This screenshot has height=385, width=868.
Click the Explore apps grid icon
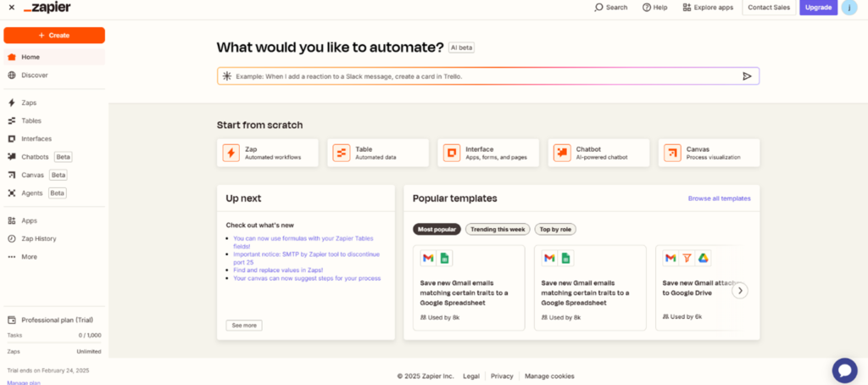687,8
